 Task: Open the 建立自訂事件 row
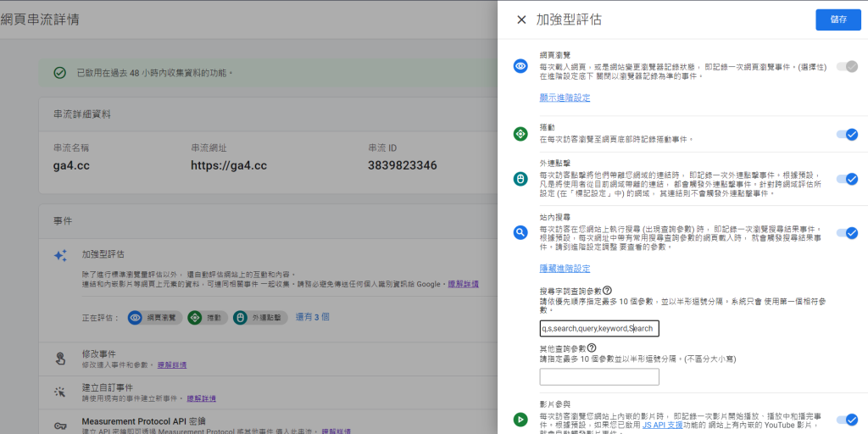pos(267,392)
